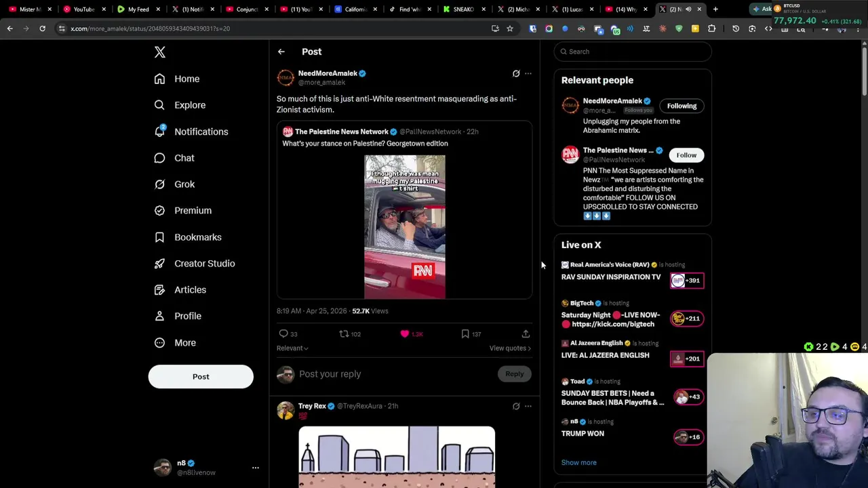Viewport: 868px width, 488px height.
Task: Click the white Post button
Action: click(201, 377)
